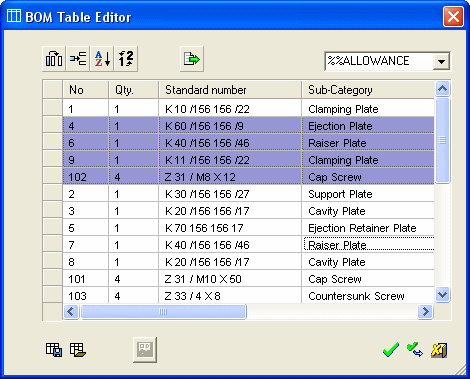
Task: Open the %%ALLOWANCE dropdown list
Action: pyautogui.click(x=441, y=61)
